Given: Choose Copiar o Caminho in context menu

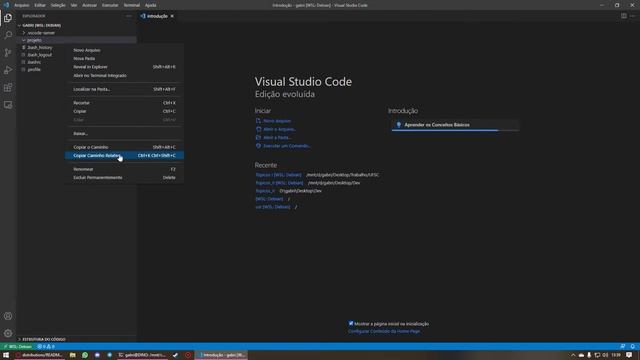Looking at the screenshot, I should point(124,147).
